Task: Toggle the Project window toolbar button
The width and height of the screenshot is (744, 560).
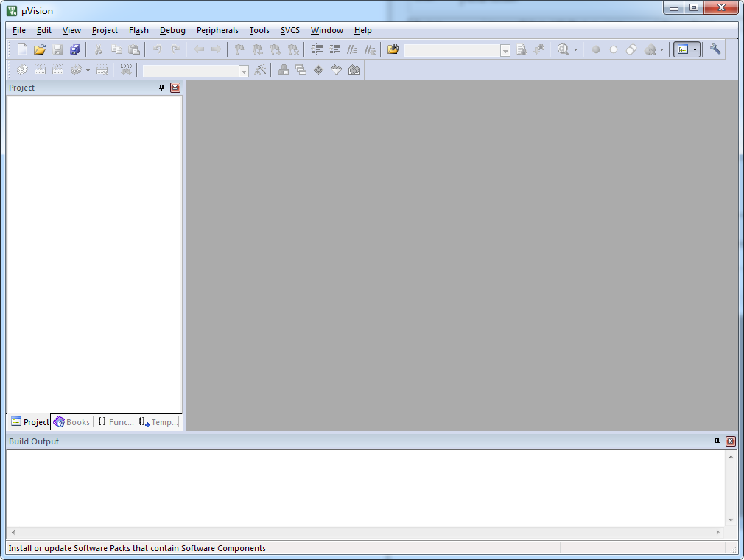Action: 683,49
